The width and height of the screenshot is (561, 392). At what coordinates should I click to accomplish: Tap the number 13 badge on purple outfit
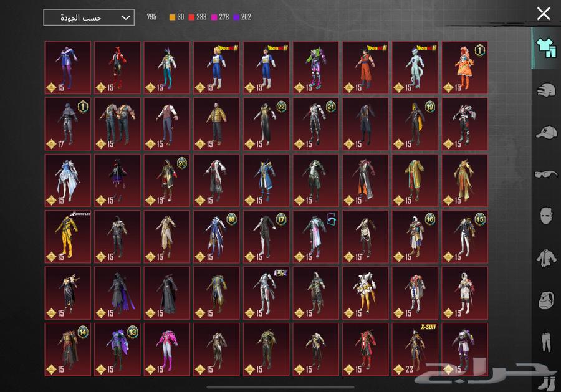click(133, 332)
